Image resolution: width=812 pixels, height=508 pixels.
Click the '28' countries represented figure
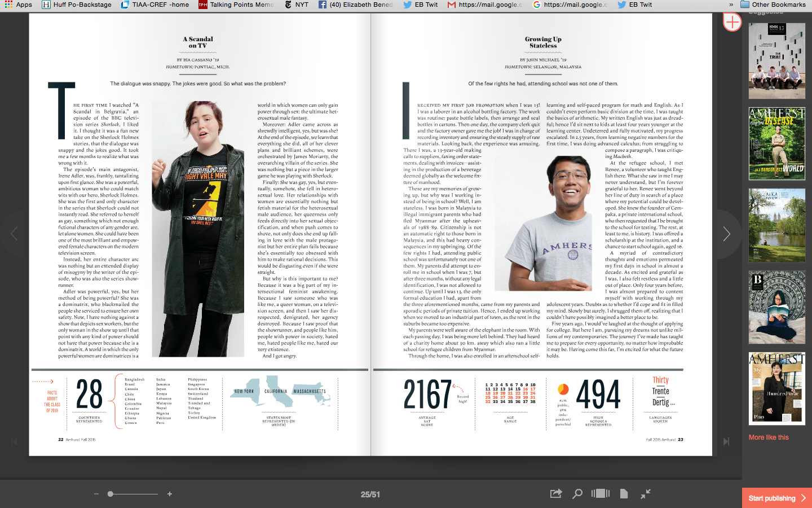pos(89,394)
